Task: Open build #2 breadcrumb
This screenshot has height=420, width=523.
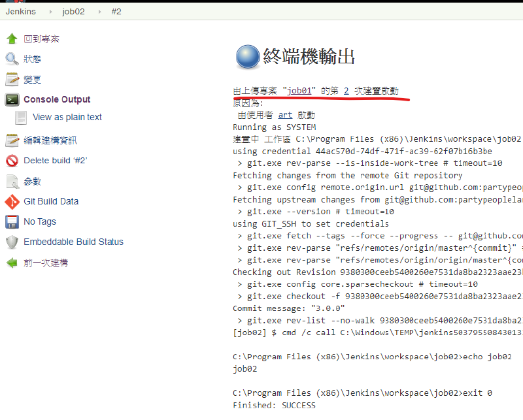Action: (x=115, y=11)
